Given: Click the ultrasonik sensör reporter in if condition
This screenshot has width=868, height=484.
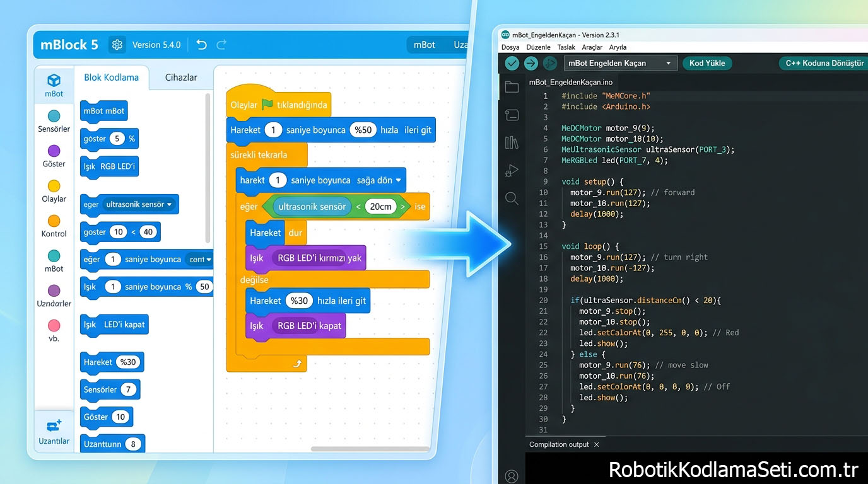Looking at the screenshot, I should pos(312,207).
